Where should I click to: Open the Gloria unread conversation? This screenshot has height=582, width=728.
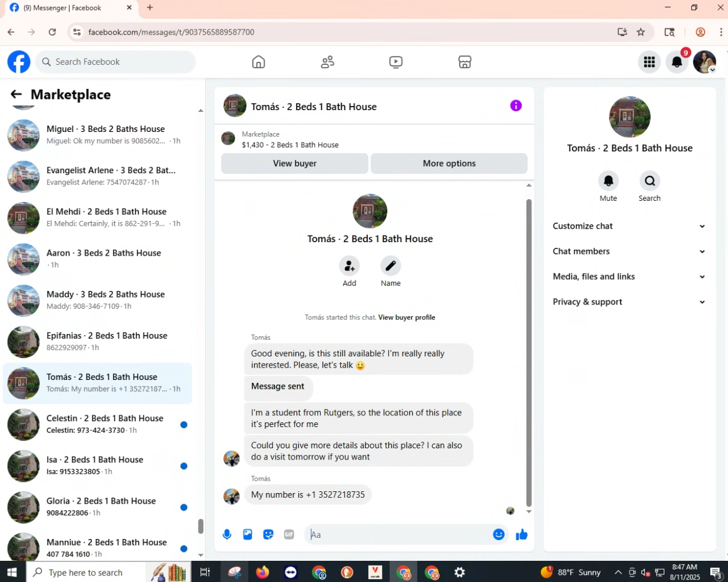click(97, 507)
